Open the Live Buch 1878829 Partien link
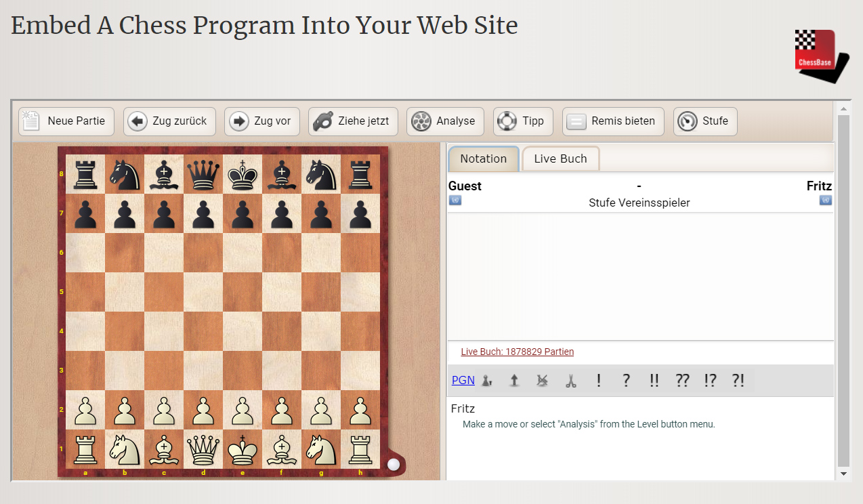The height and width of the screenshot is (504, 863). (517, 352)
